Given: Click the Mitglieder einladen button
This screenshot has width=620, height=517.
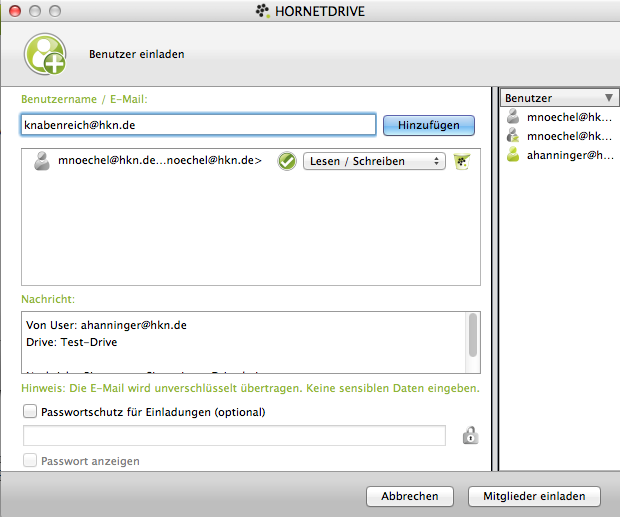Looking at the screenshot, I should coord(533,496).
